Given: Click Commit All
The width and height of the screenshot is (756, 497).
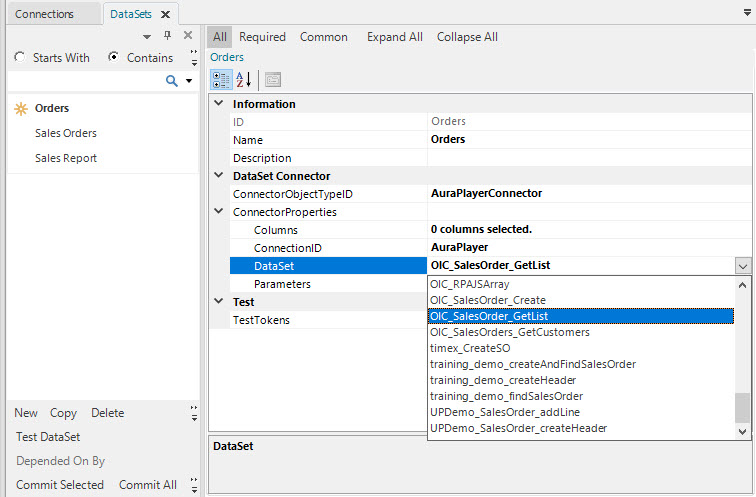Looking at the screenshot, I should point(148,484).
